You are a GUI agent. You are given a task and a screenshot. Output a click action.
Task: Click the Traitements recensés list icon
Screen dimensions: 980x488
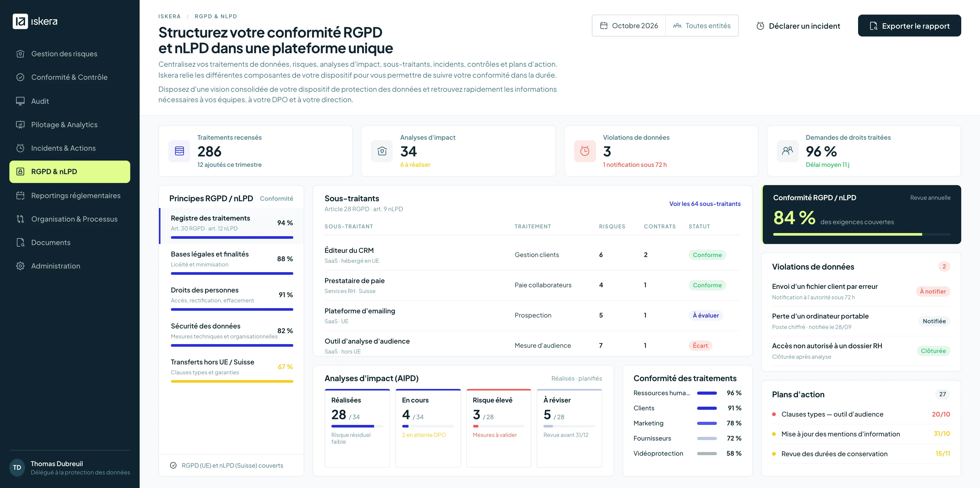[x=179, y=151]
